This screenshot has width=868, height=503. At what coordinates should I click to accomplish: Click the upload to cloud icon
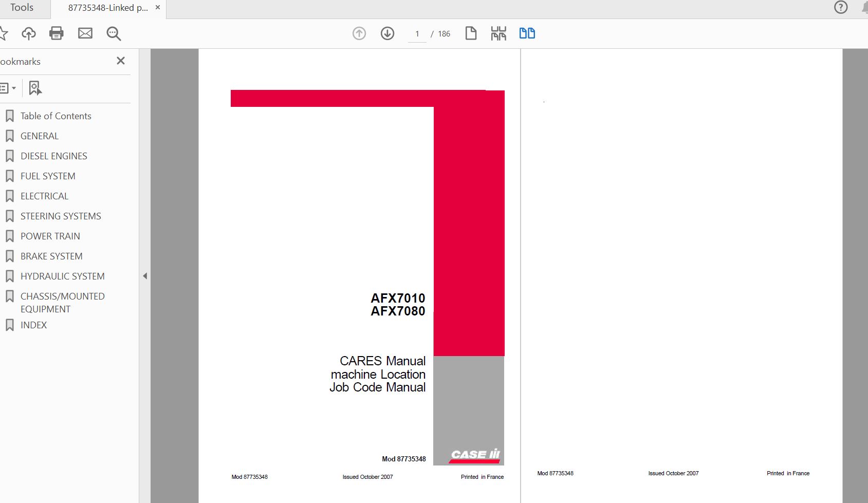29,33
